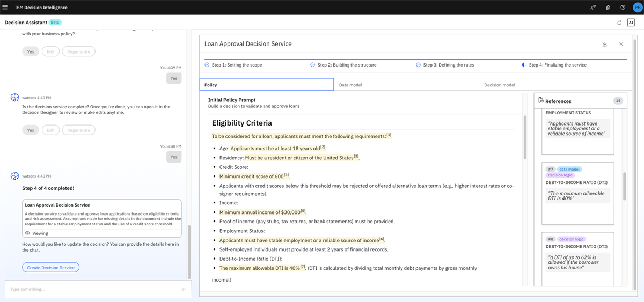Open the hamburger navigation menu
Viewport: 644px width, 302px height.
point(5,8)
